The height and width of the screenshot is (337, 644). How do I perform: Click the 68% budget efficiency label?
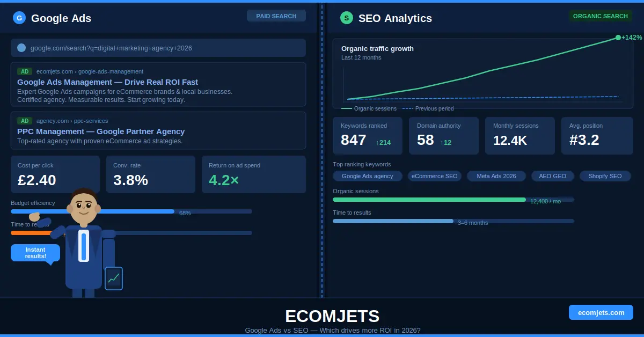(185, 213)
